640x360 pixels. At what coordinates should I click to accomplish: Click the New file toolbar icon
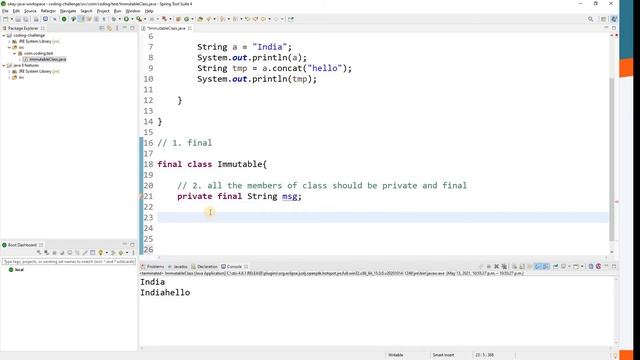(6, 19)
